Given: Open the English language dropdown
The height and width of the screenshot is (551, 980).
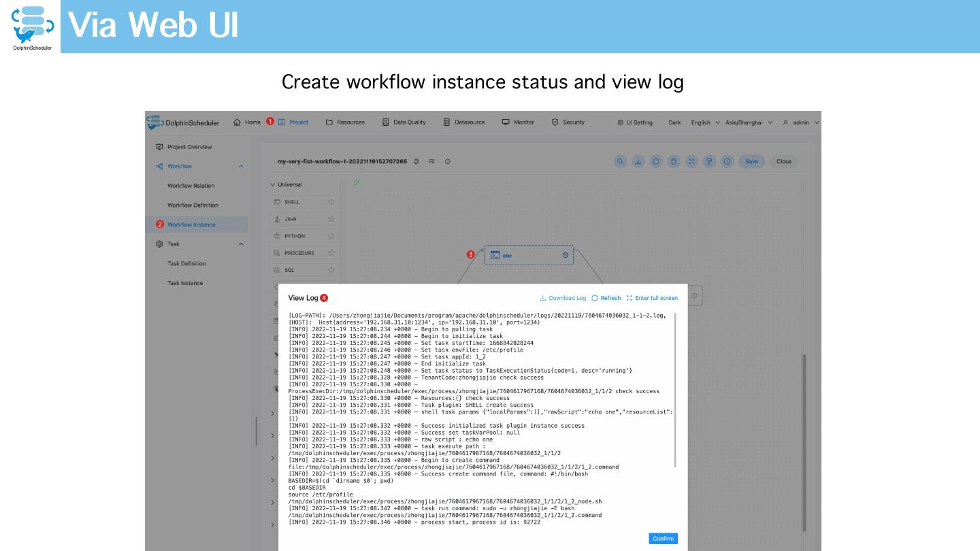Looking at the screenshot, I should click(705, 122).
